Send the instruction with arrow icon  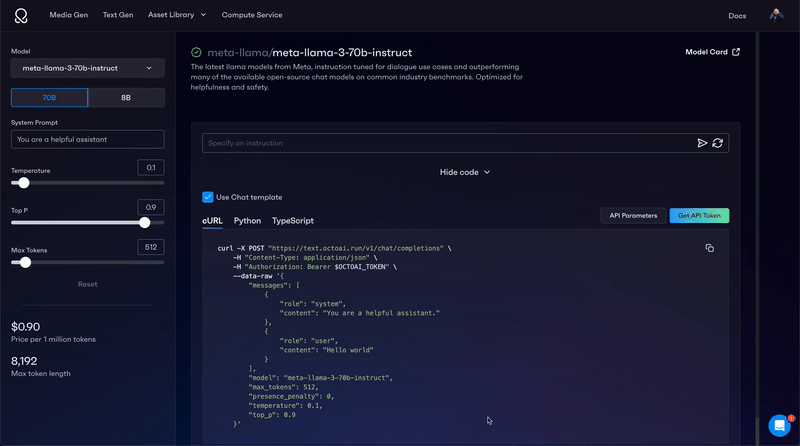(x=702, y=143)
